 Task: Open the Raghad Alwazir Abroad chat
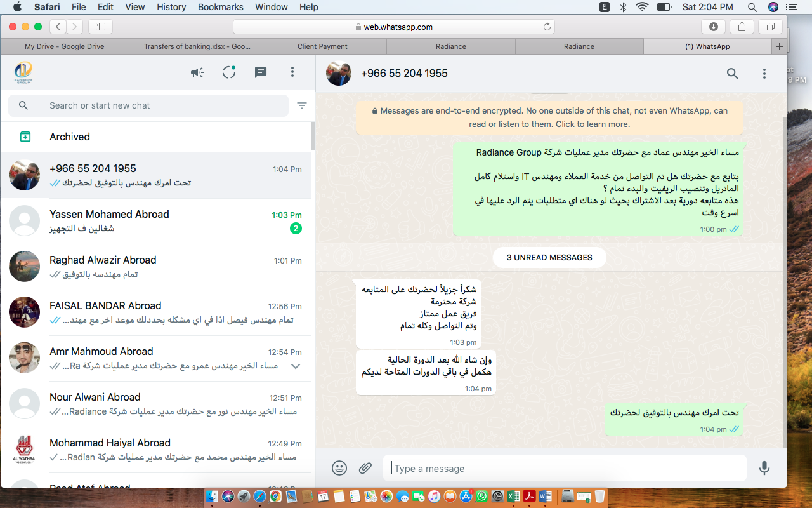coord(155,267)
